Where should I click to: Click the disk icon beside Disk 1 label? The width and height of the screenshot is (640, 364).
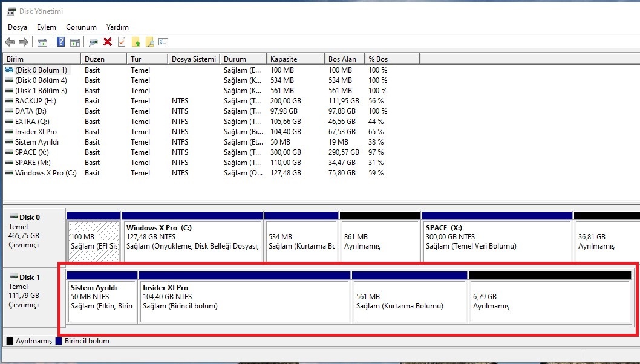[x=13, y=277]
